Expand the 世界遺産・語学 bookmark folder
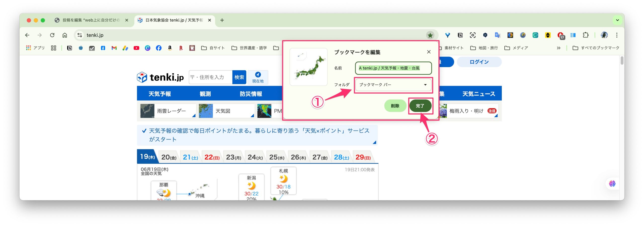Image resolution: width=644 pixels, height=226 pixels. tap(249, 48)
